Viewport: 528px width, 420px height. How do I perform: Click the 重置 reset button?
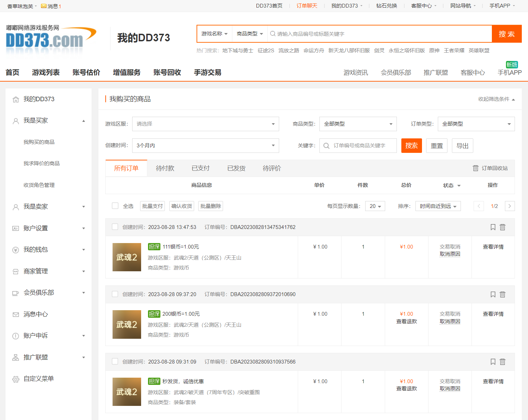[x=437, y=146]
